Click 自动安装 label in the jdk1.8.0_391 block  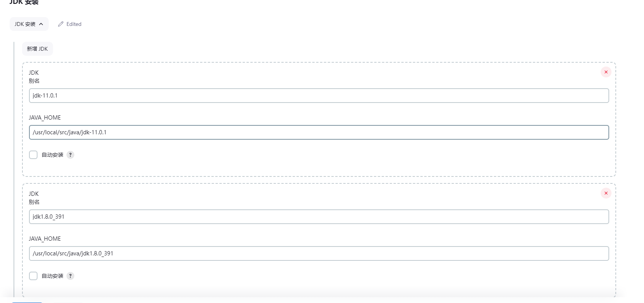pyautogui.click(x=53, y=276)
